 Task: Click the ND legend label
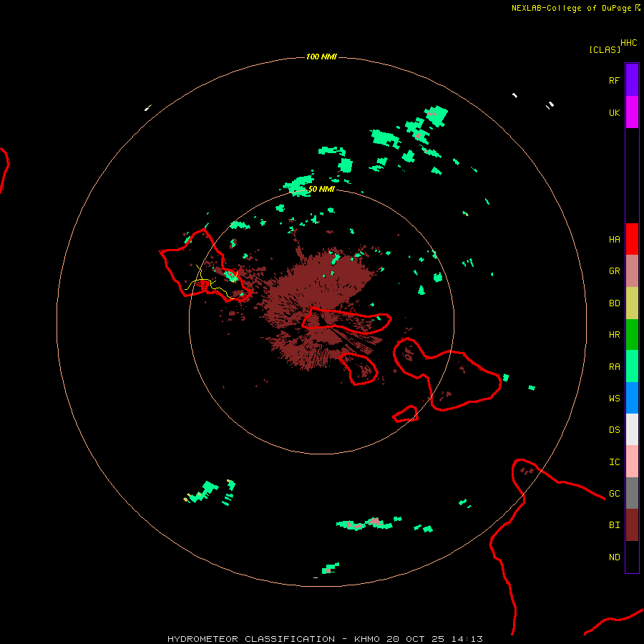[x=614, y=557]
